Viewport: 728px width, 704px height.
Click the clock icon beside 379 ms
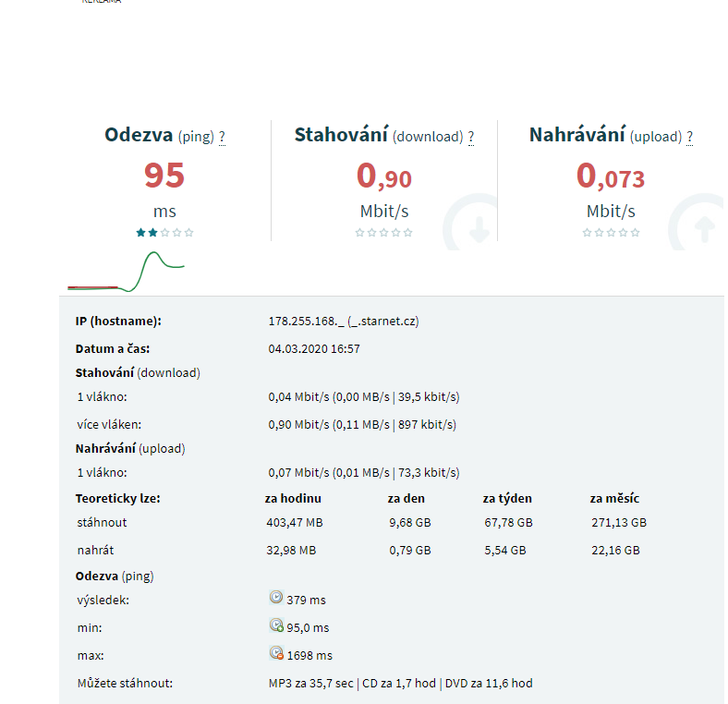(x=275, y=598)
